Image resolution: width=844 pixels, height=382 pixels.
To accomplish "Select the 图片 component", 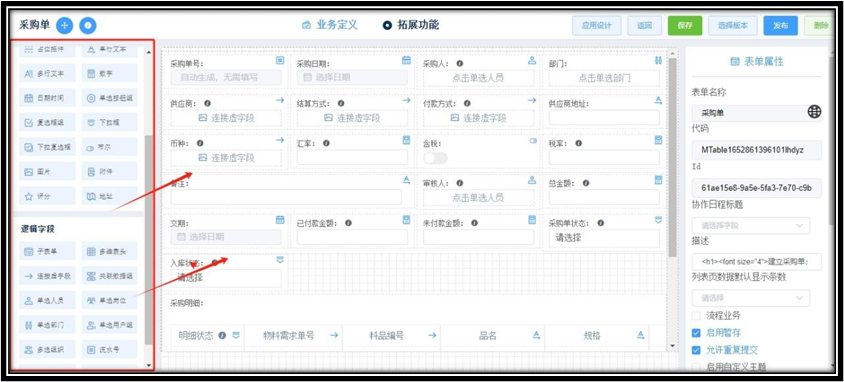I will pos(47,172).
